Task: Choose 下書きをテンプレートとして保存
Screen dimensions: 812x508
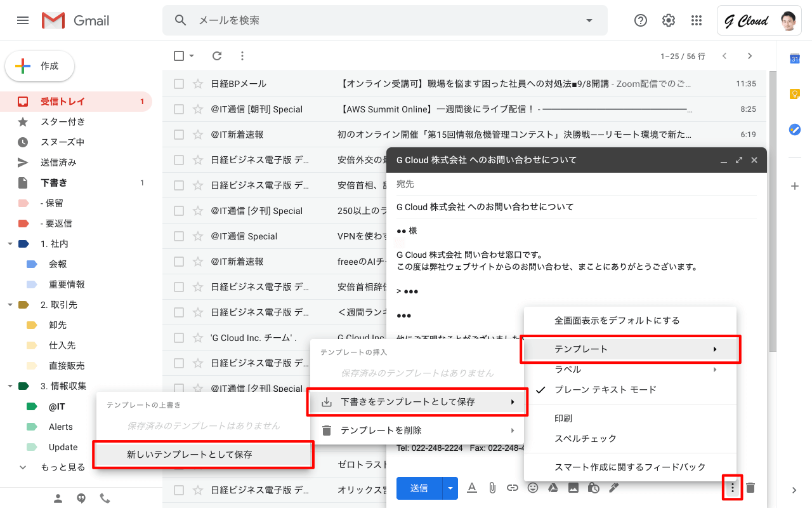Action: (x=417, y=402)
